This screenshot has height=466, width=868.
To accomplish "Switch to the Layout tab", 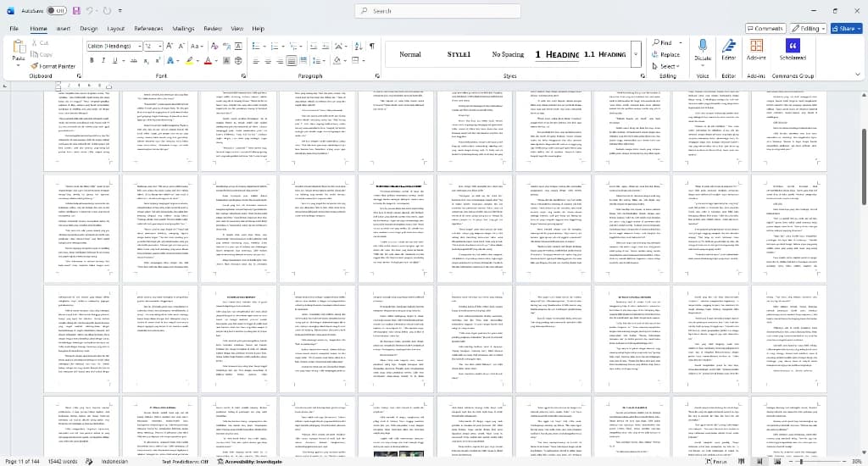I will coord(115,28).
